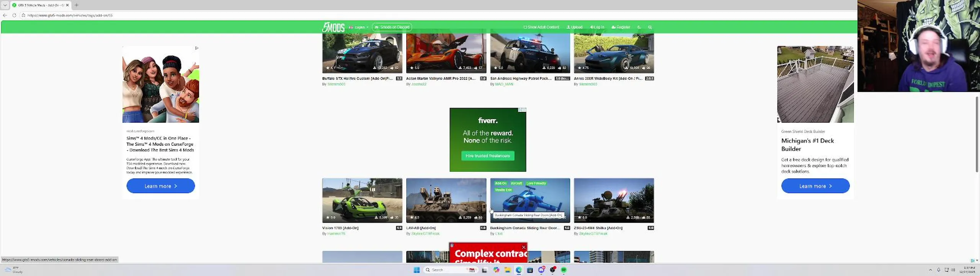This screenshot has height=276, width=980.
Task: Open the 5MODS home logo
Action: (333, 27)
